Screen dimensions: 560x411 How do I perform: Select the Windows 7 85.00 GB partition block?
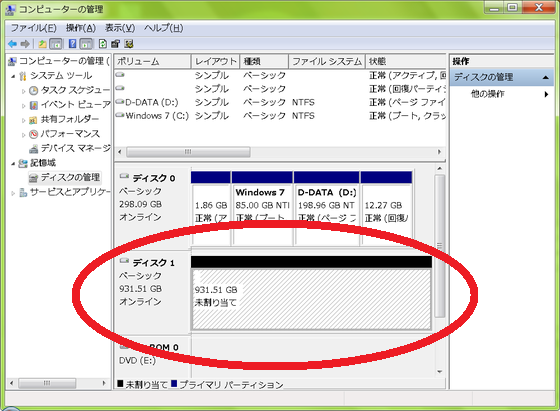click(x=262, y=208)
